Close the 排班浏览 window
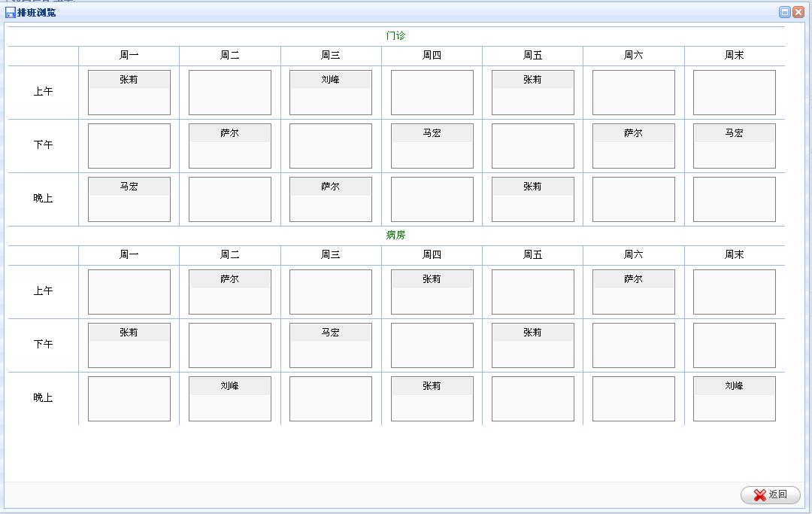Viewport: 812px width, 514px height. (x=798, y=12)
